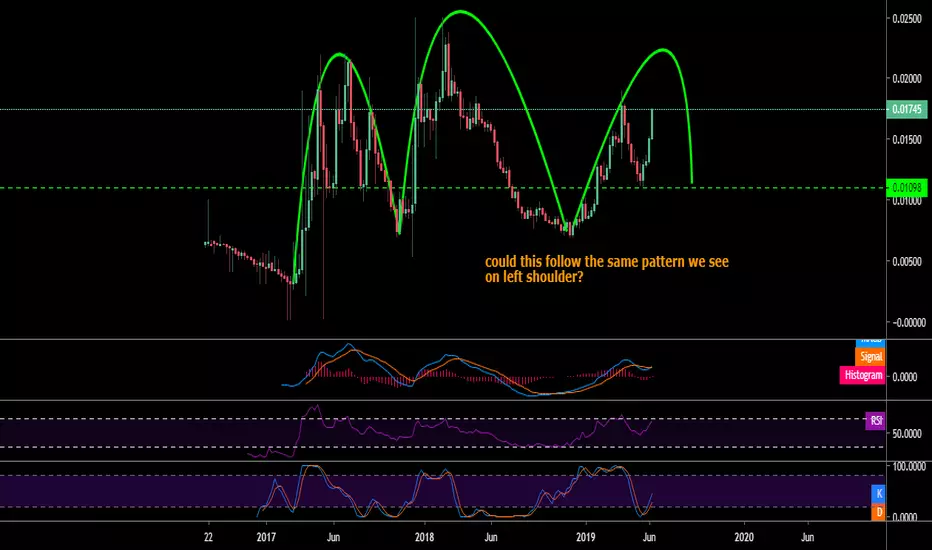This screenshot has height=550, width=932.
Task: Click the Jun label between 2017 and 2018
Action: (x=333, y=538)
